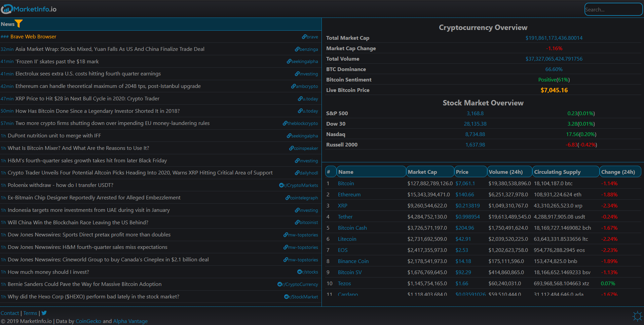The height and width of the screenshot is (325, 644).
Task: Open the Bitcoin coin link
Action: pos(346,184)
